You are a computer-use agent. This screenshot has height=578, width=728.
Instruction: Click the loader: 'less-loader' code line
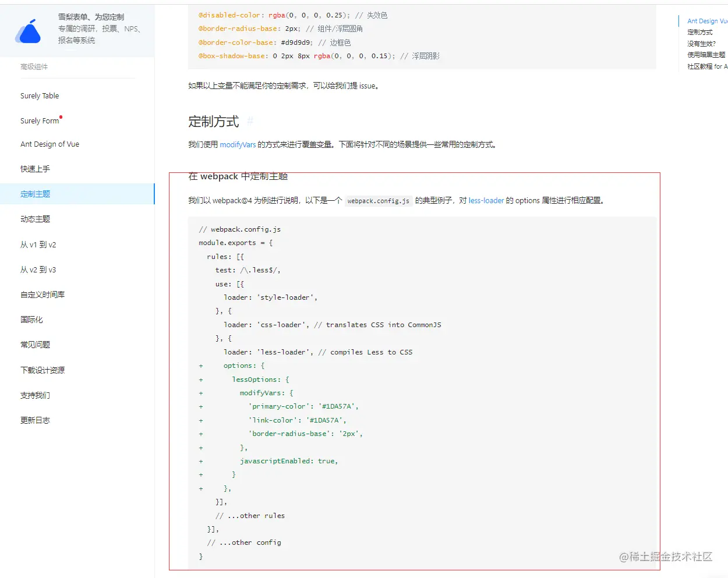(x=318, y=352)
